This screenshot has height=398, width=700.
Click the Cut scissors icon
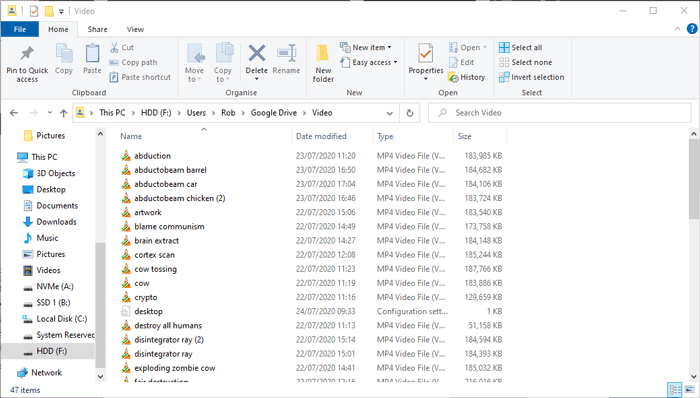point(114,47)
